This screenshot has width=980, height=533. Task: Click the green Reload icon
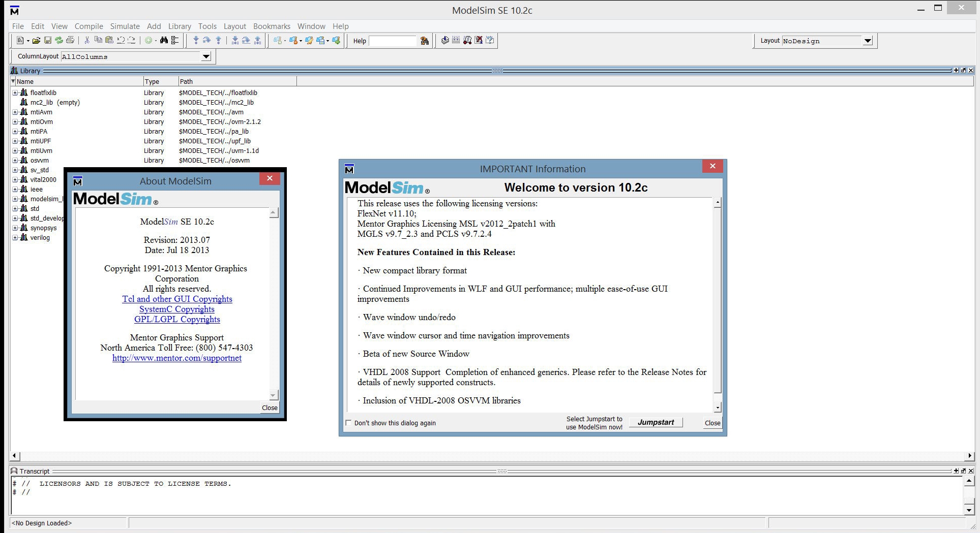tap(59, 41)
